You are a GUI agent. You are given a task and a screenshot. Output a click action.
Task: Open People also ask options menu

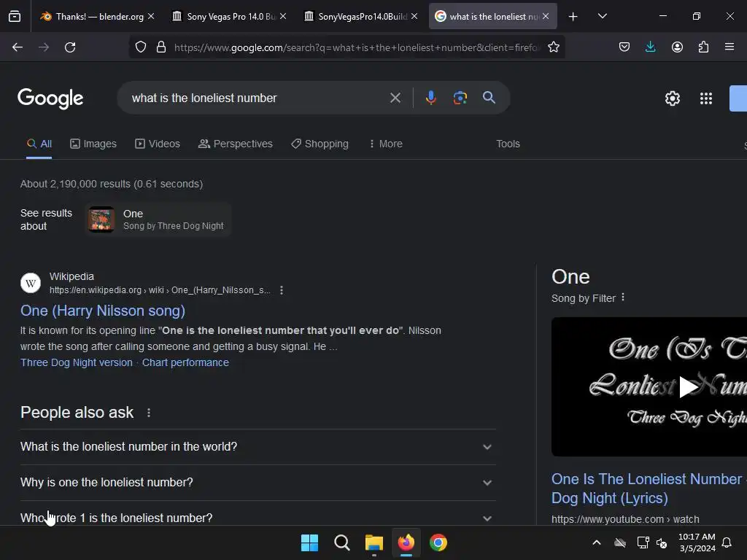tap(149, 413)
